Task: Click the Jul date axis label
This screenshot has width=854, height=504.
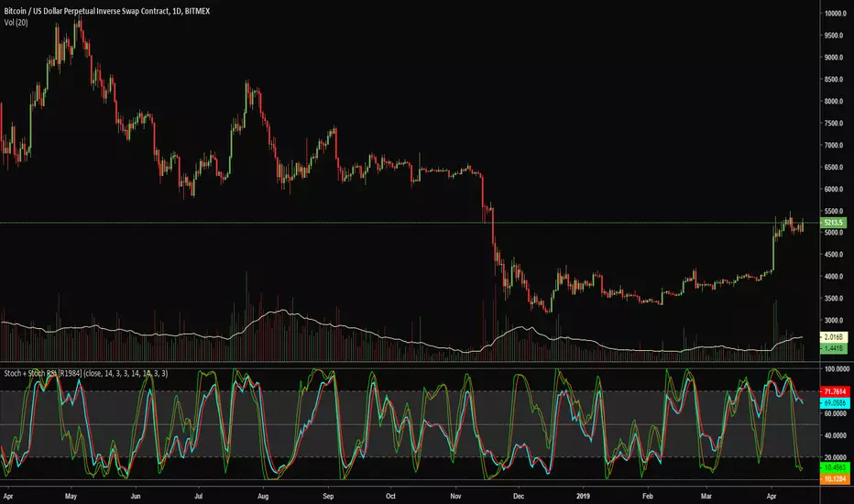Action: coord(198,497)
